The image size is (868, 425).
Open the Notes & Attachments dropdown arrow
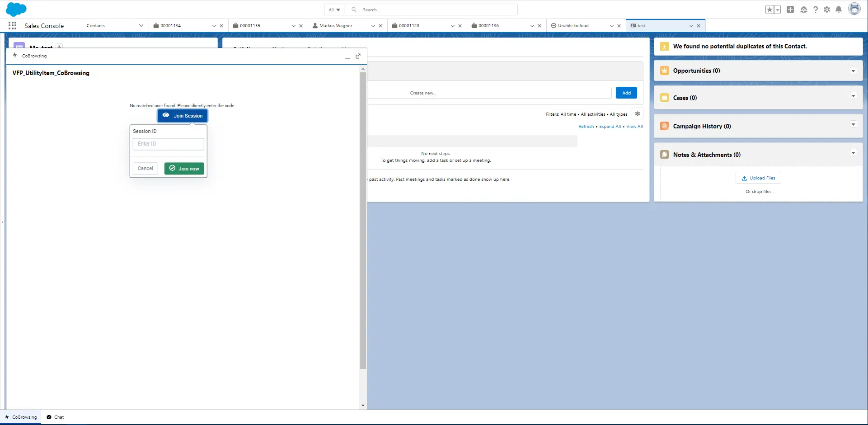[853, 153]
